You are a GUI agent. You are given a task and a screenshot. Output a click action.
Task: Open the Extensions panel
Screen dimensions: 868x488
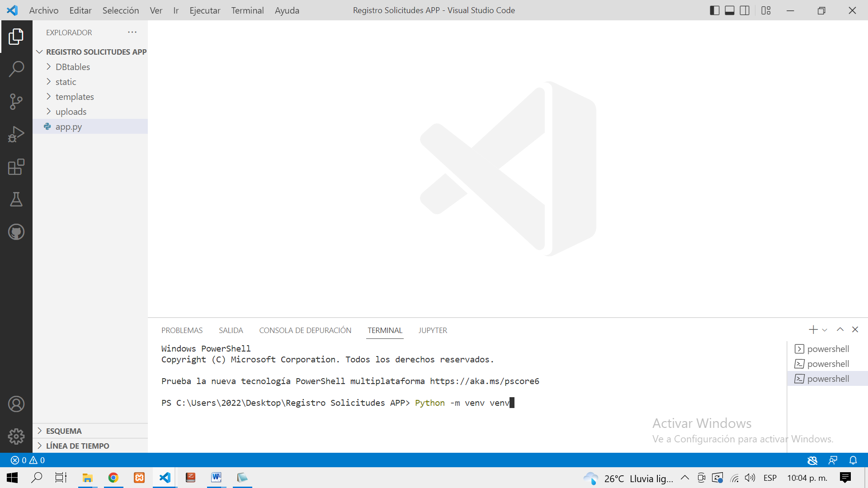[16, 167]
